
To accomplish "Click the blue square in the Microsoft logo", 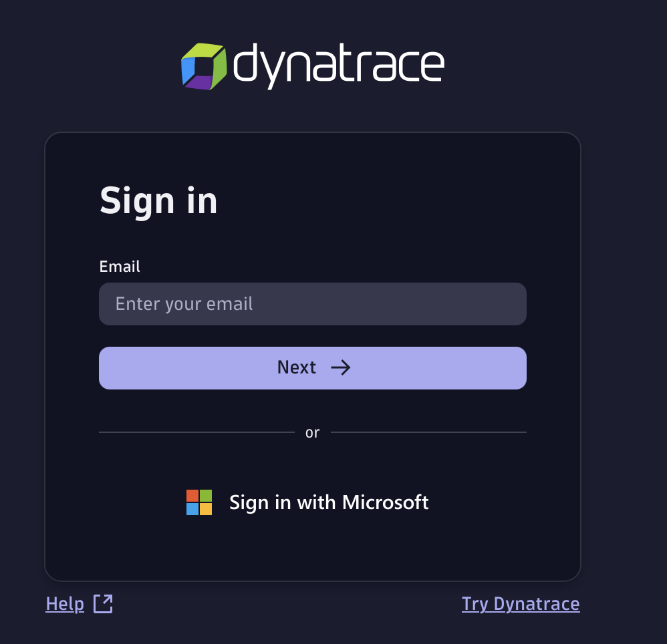I will 192,509.
